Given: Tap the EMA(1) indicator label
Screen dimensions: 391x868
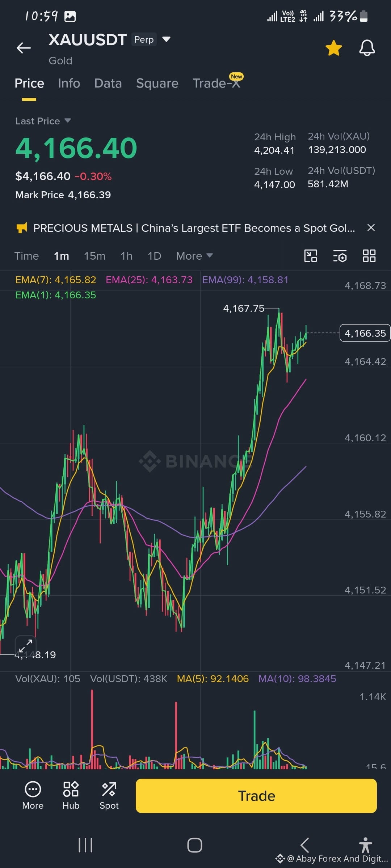Looking at the screenshot, I should click(56, 295).
